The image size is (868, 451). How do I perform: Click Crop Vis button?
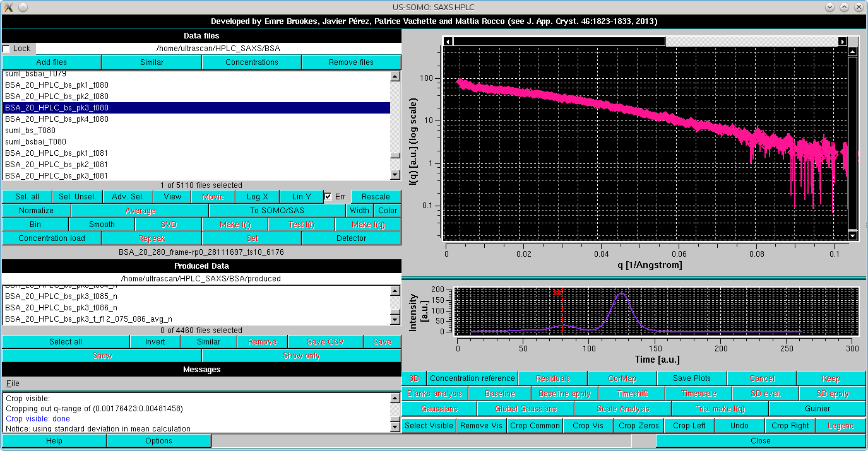588,426
